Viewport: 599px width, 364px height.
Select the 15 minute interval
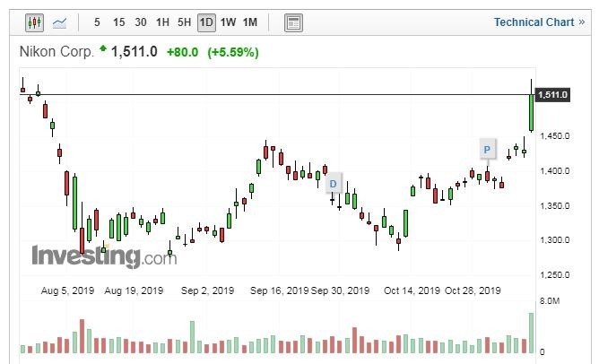tap(118, 22)
